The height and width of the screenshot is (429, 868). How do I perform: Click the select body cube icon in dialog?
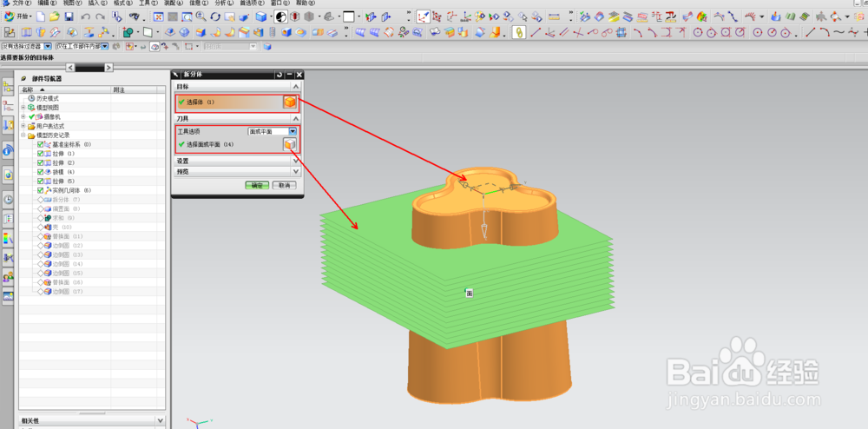point(290,102)
